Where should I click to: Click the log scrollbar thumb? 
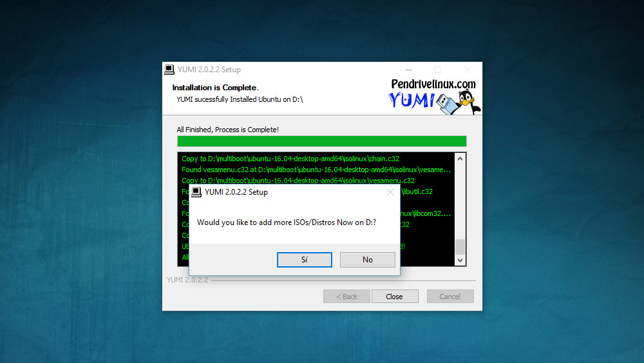[460, 247]
